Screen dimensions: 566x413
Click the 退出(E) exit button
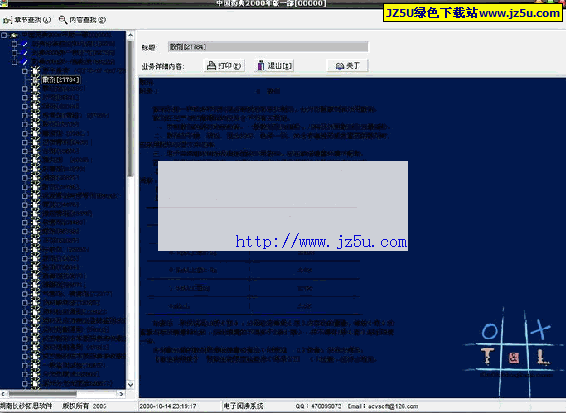pyautogui.click(x=275, y=66)
